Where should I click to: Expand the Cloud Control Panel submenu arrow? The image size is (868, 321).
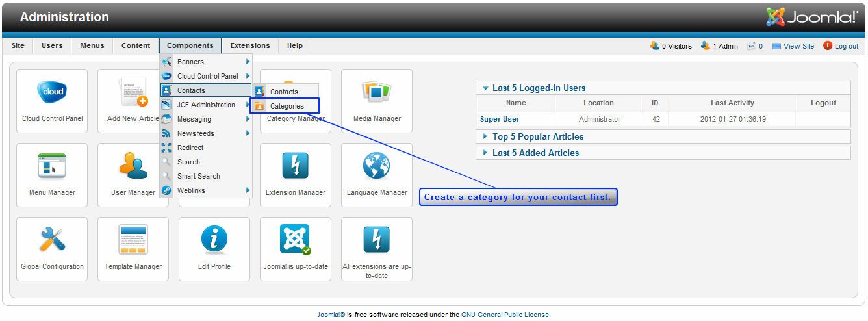click(248, 76)
